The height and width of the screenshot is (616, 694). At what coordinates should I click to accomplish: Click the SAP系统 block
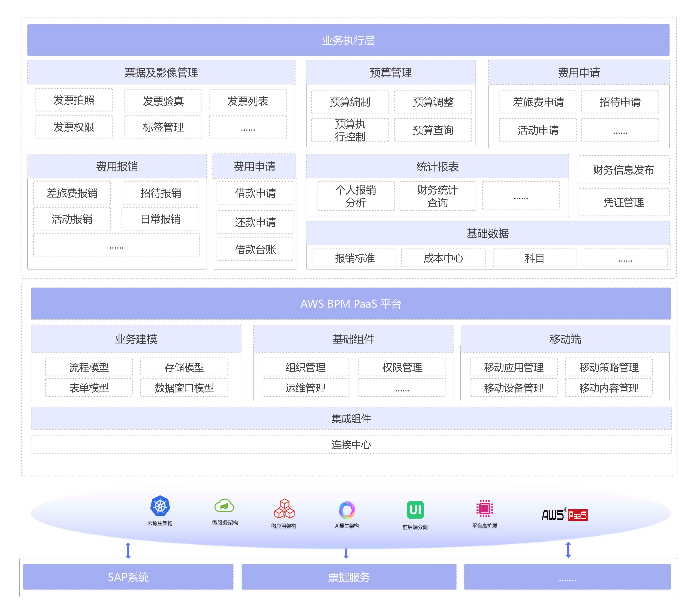[x=128, y=577]
